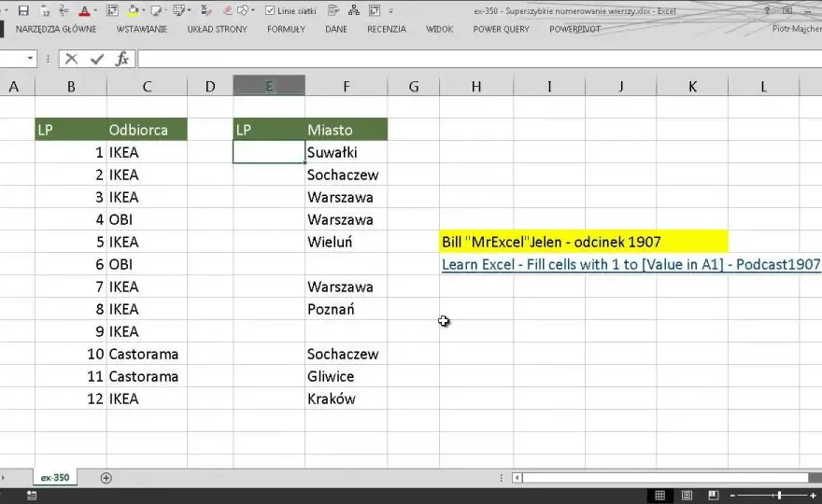The width and height of the screenshot is (822, 504).
Task: Open the DANE tab
Action: pyautogui.click(x=336, y=29)
